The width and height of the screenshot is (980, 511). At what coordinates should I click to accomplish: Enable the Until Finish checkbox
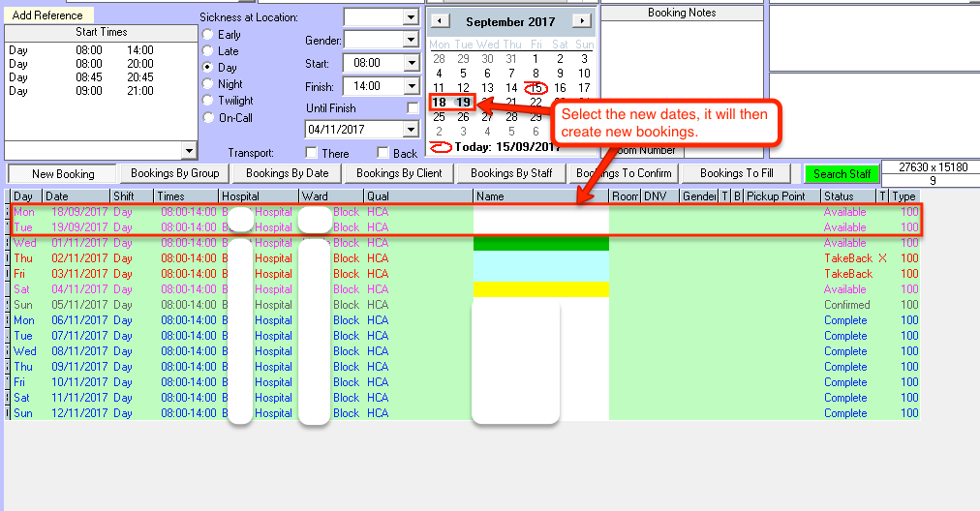click(x=413, y=108)
